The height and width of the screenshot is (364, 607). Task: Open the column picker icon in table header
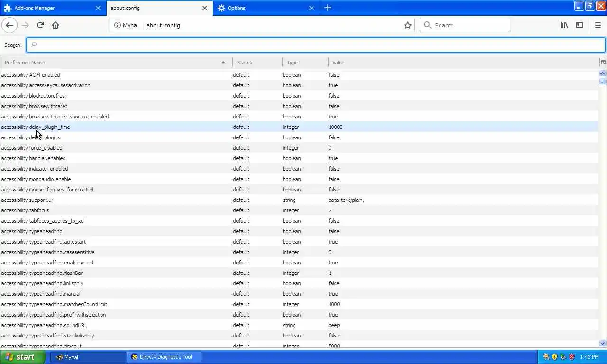pos(603,62)
